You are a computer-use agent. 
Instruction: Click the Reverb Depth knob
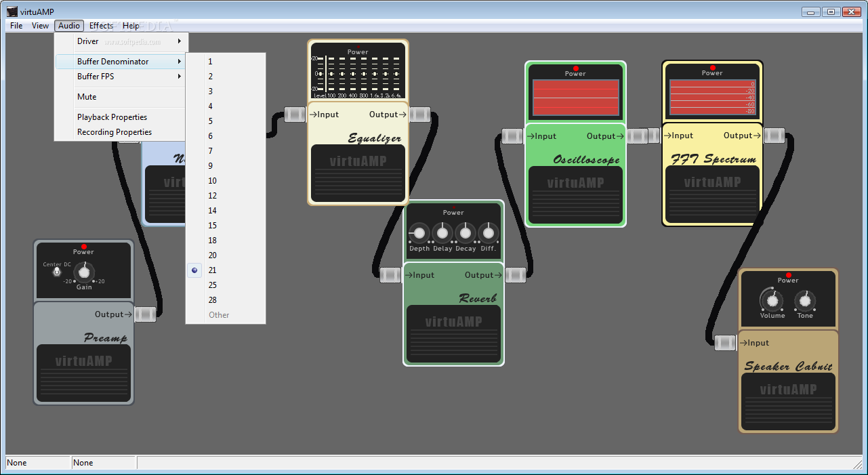[419, 233]
